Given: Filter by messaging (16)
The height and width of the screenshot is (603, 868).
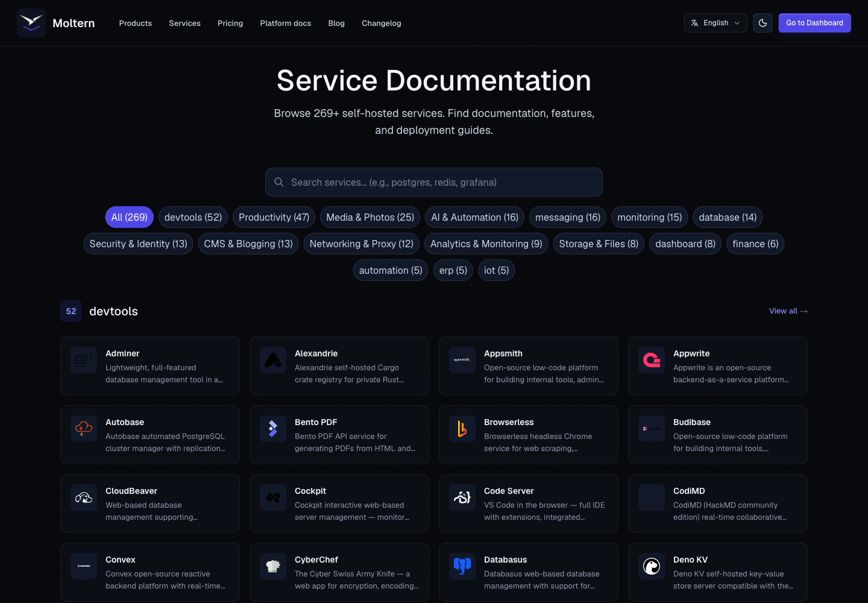Looking at the screenshot, I should click(568, 217).
